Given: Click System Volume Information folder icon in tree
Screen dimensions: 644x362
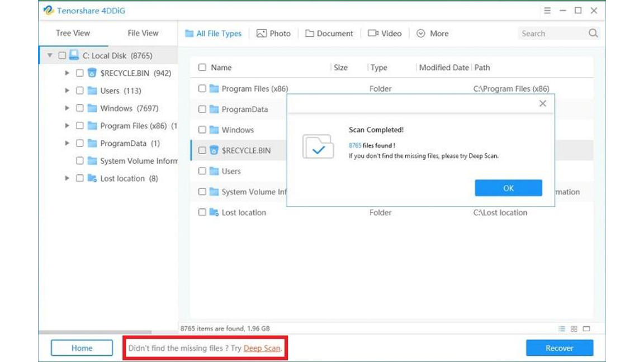Looking at the screenshot, I should tap(92, 160).
